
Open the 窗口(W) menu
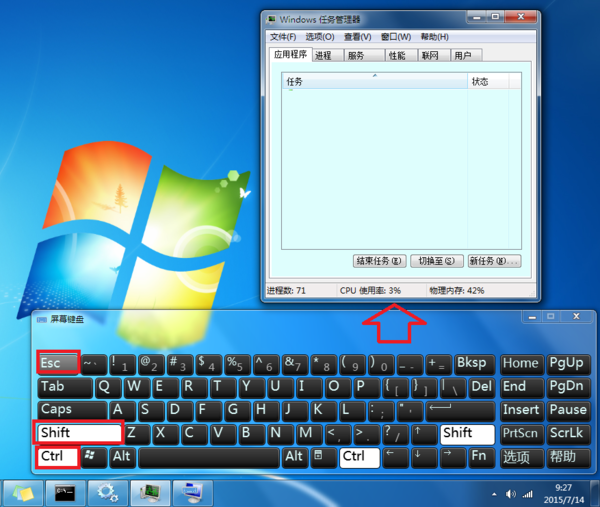coord(396,37)
